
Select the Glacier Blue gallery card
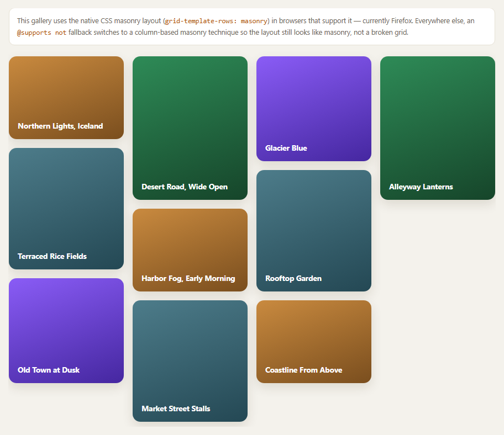tap(314, 109)
